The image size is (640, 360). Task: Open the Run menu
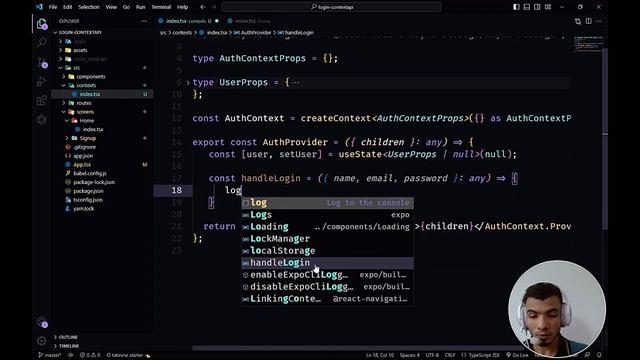(x=140, y=7)
